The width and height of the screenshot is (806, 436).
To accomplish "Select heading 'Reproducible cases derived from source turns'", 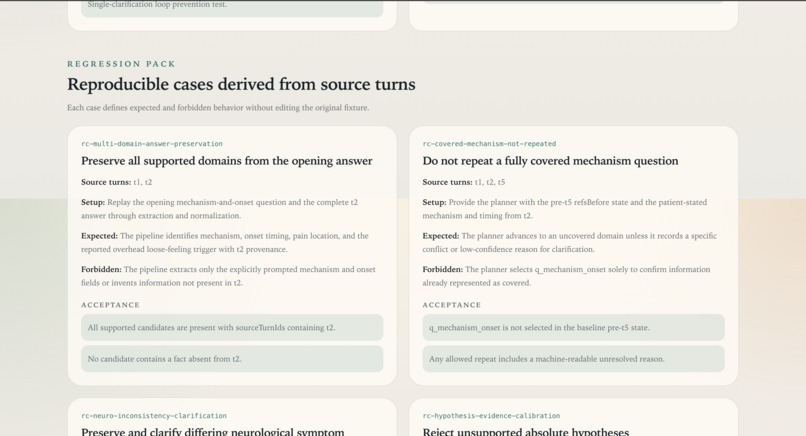I will (241, 84).
